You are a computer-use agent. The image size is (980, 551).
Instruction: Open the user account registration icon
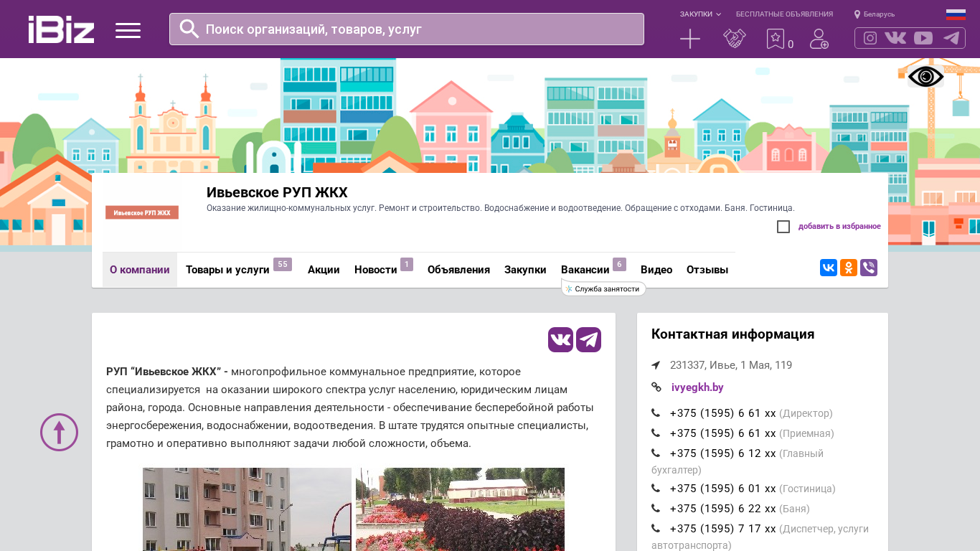tap(819, 39)
